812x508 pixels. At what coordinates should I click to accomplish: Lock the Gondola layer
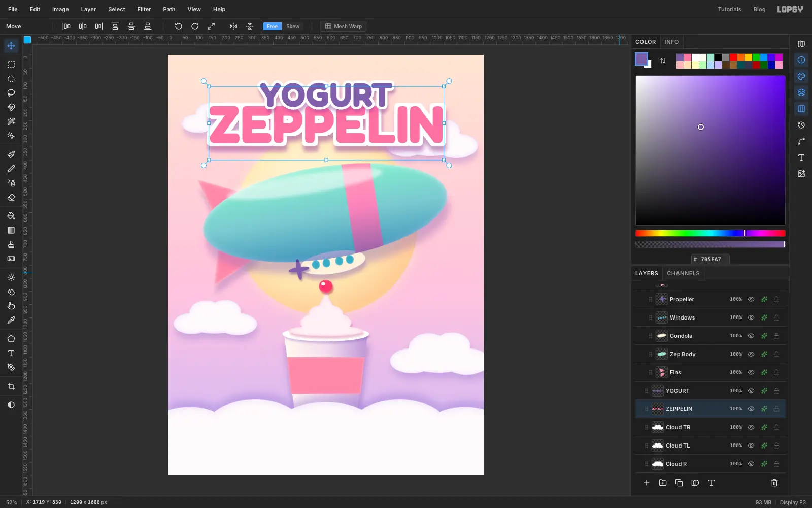click(776, 336)
